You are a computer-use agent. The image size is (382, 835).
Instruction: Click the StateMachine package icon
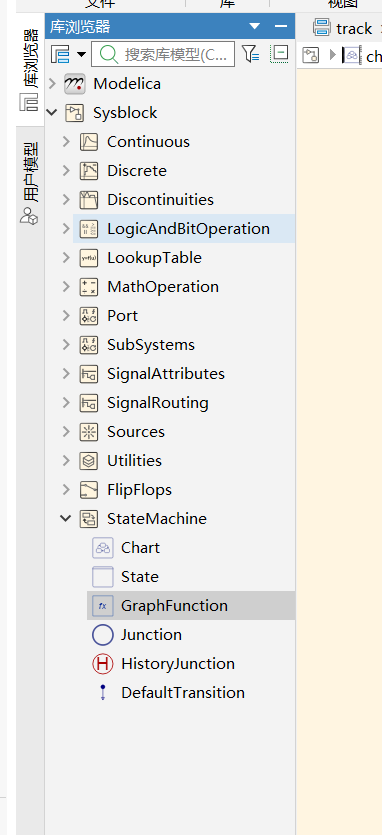pos(89,519)
